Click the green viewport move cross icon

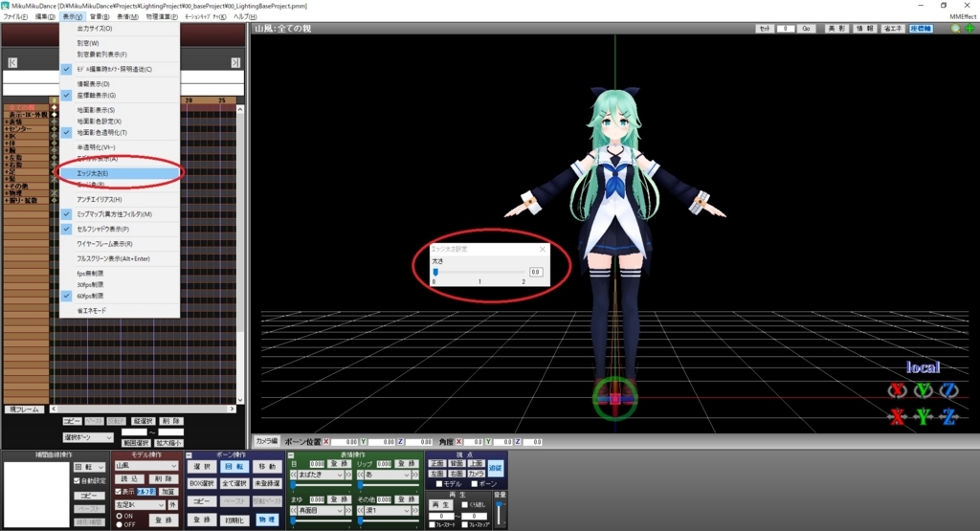click(x=969, y=29)
